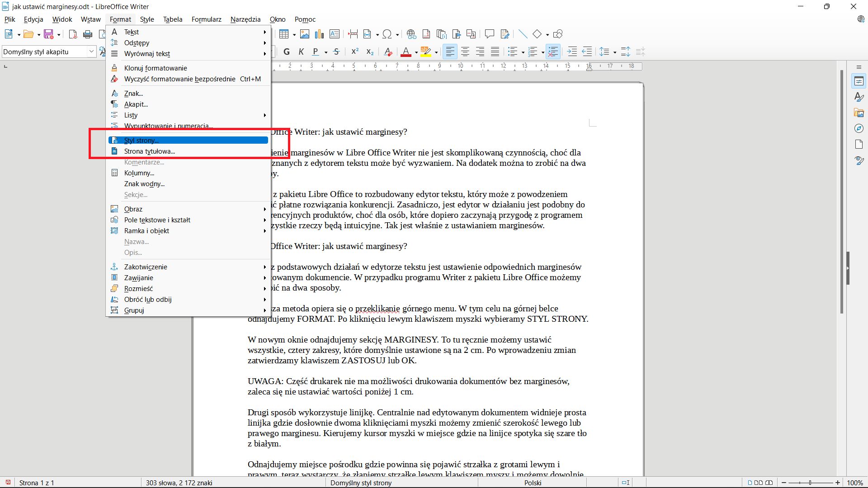The height and width of the screenshot is (488, 868).
Task: Toggle bold formatting (G button)
Action: (287, 52)
